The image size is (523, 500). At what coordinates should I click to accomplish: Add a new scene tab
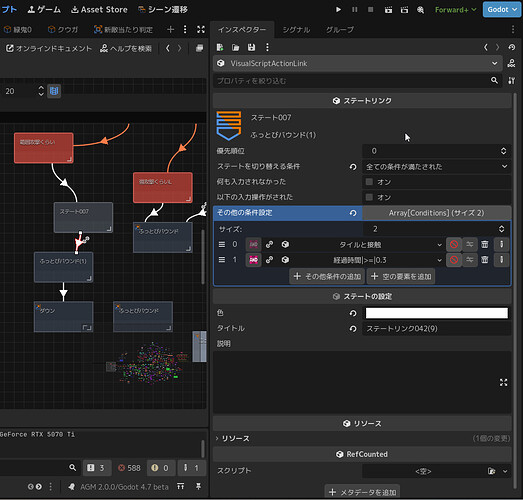click(170, 30)
